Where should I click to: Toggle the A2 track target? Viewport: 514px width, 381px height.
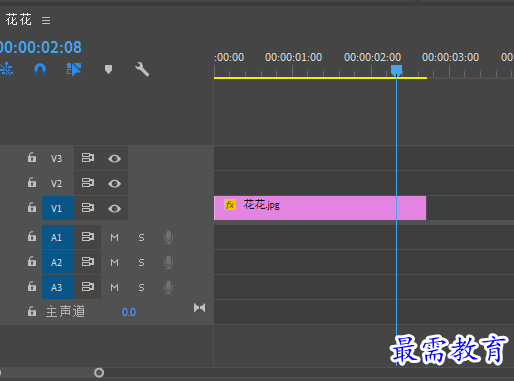(58, 262)
